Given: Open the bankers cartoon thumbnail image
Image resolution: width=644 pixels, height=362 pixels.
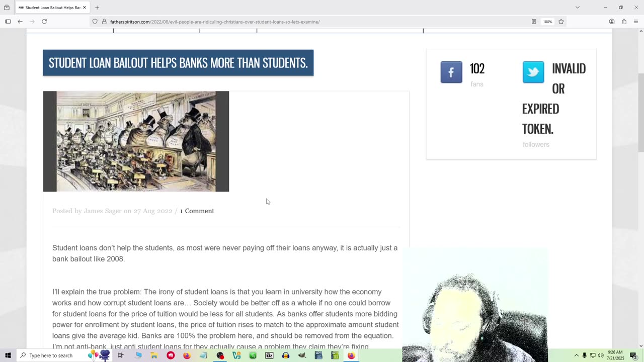Looking at the screenshot, I should tap(136, 141).
